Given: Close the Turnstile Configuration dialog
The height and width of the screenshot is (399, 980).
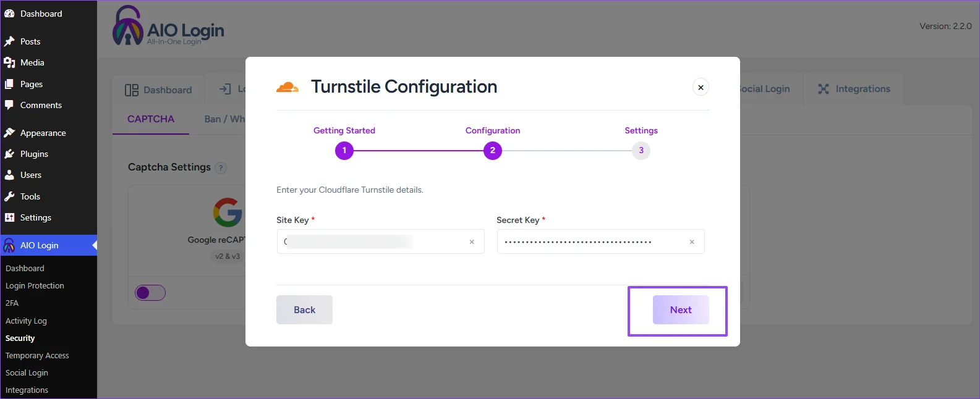Looking at the screenshot, I should (701, 87).
